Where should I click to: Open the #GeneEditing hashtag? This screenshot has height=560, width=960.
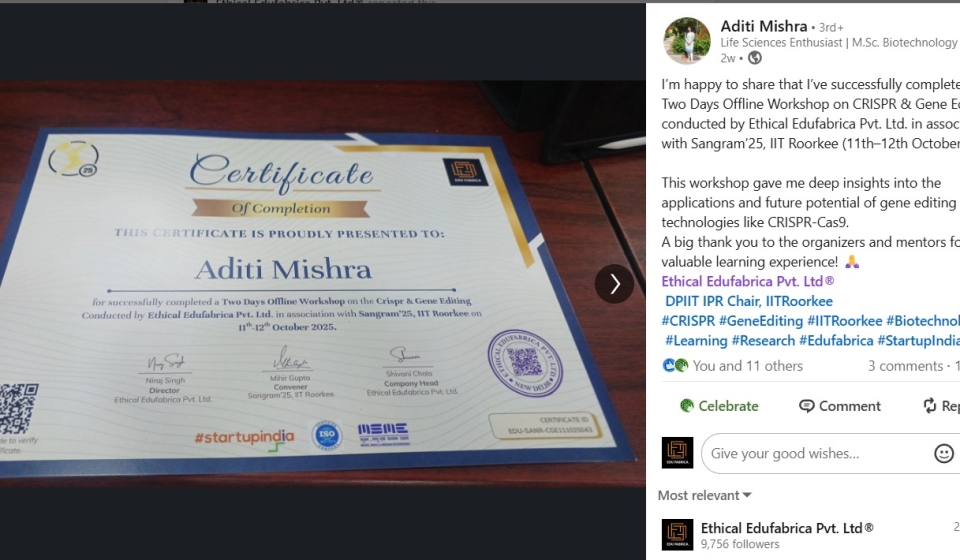[760, 321]
